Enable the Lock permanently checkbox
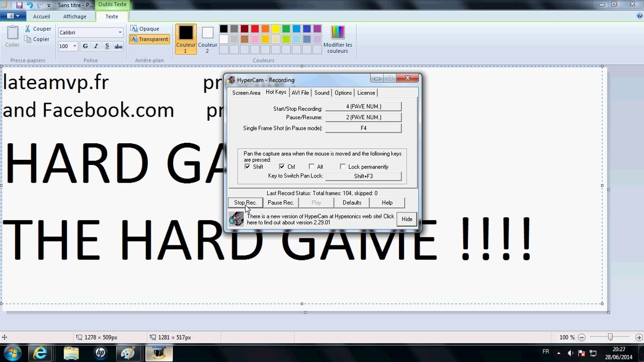Screen dimensions: 644x362 [x=343, y=166]
